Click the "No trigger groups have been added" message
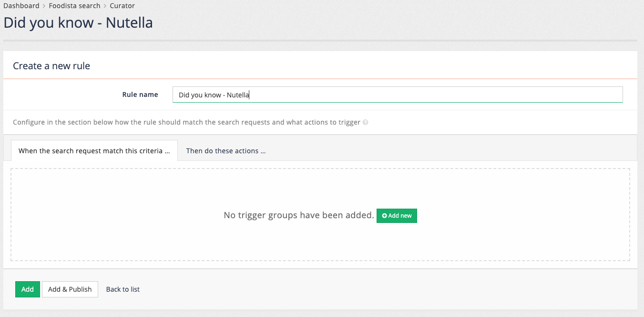The image size is (644, 317). 298,215
